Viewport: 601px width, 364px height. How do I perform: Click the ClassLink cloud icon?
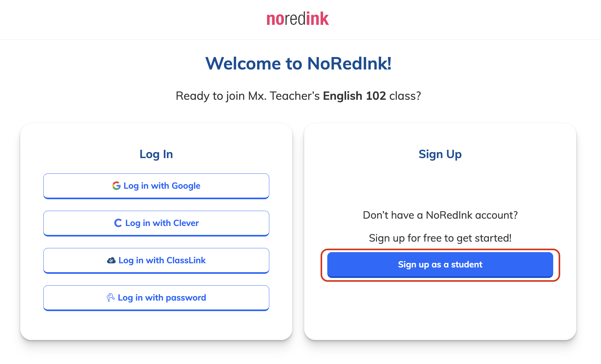[x=111, y=260]
